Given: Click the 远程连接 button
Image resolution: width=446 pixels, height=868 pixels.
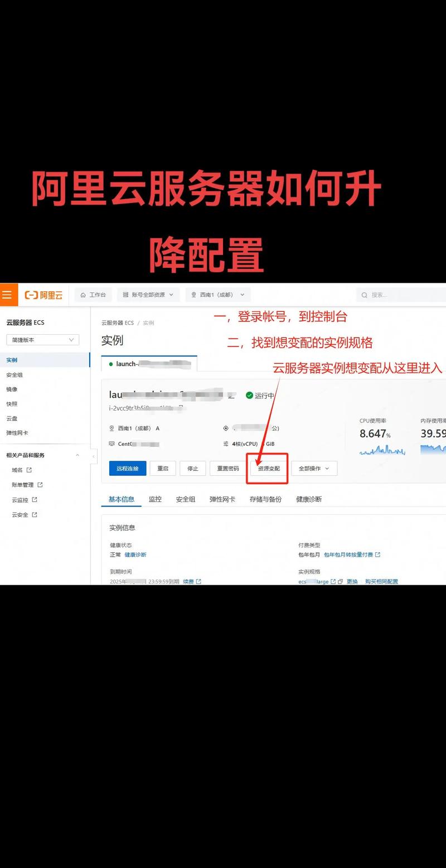Looking at the screenshot, I should pos(128,468).
